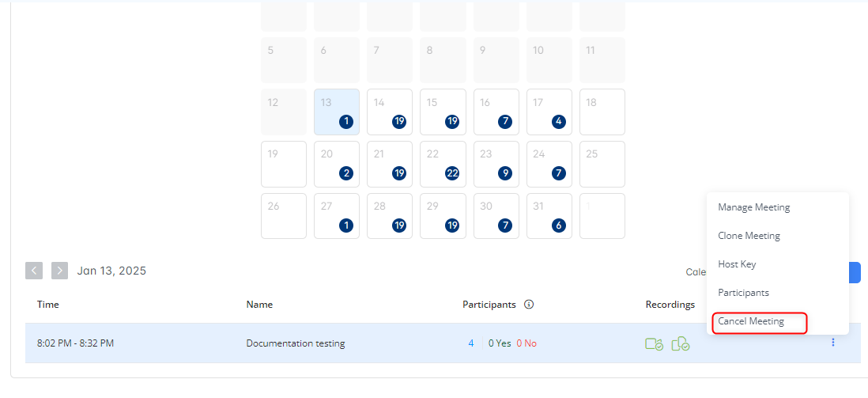Screen dimensions: 868x398
Task: Go to the next day arrow
Action: [x=59, y=271]
